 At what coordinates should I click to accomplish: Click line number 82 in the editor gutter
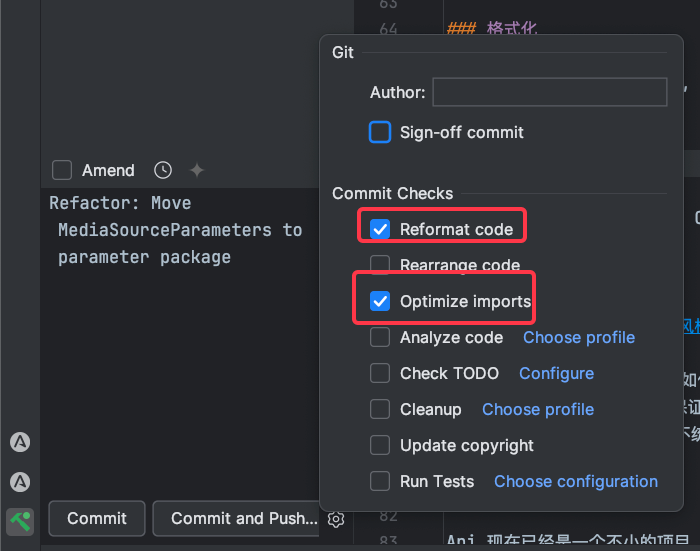388,516
